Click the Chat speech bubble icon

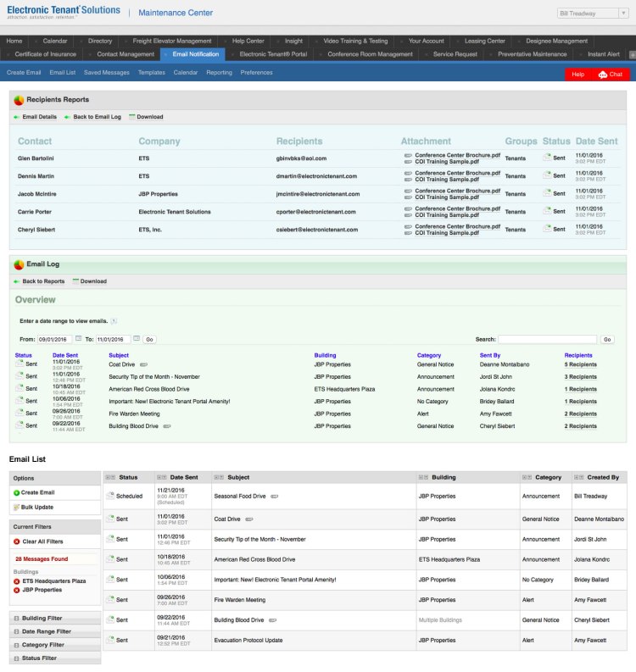(x=603, y=75)
